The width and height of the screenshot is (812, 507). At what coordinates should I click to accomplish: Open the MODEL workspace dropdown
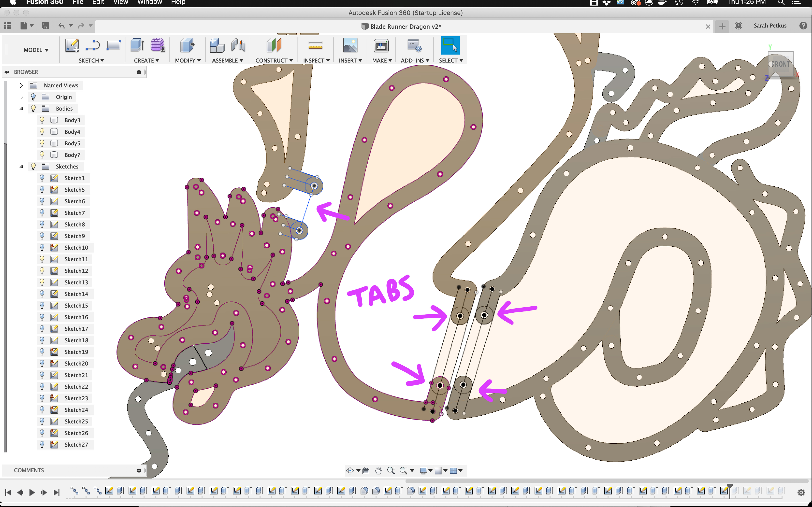point(36,50)
